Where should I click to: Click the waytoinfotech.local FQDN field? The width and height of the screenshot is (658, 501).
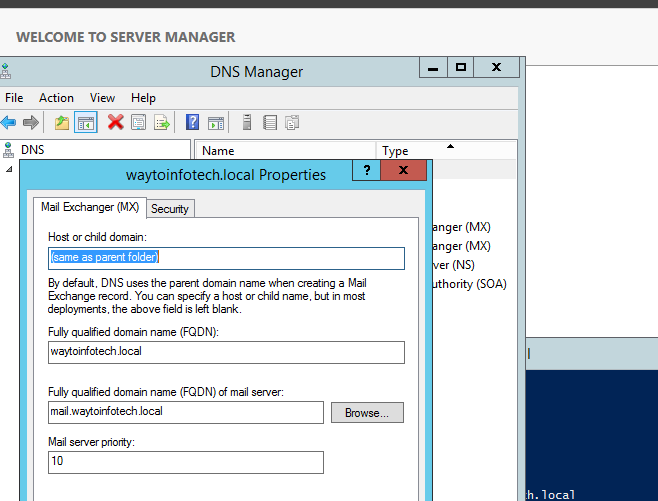226,352
